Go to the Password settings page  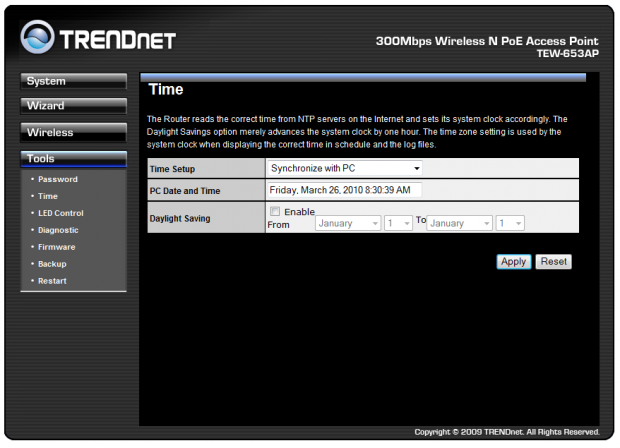click(58, 180)
